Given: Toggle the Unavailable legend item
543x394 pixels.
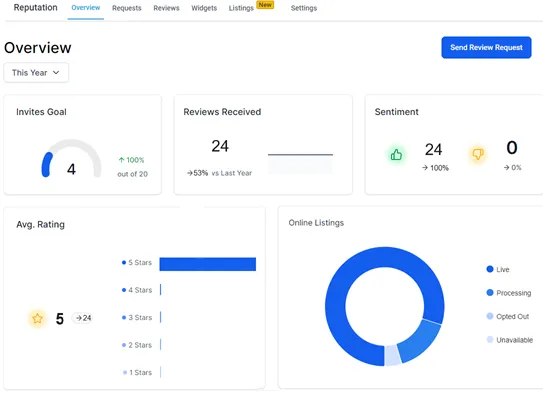Looking at the screenshot, I should (x=509, y=340).
